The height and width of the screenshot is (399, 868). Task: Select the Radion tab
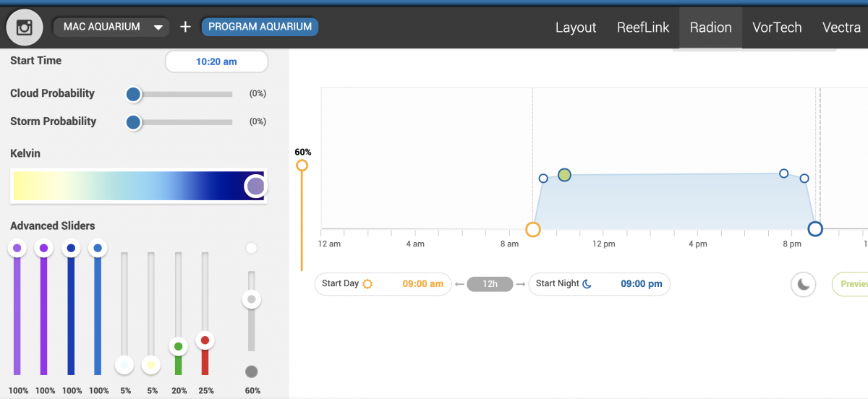click(710, 27)
